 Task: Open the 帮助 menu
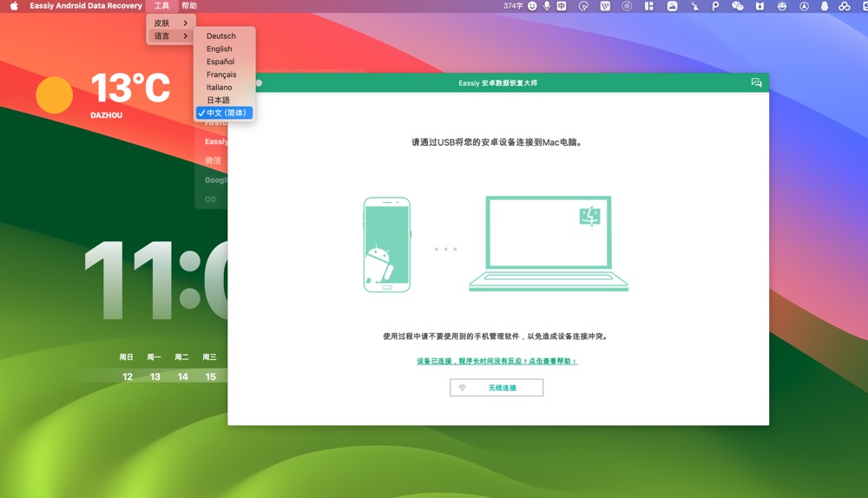tap(189, 6)
